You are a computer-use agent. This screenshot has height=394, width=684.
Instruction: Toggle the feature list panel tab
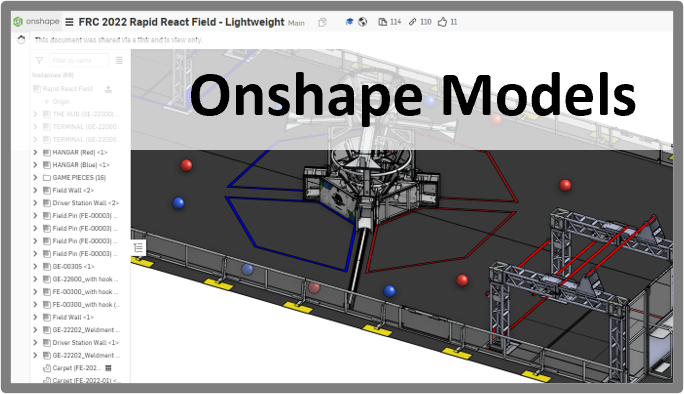pyautogui.click(x=138, y=248)
